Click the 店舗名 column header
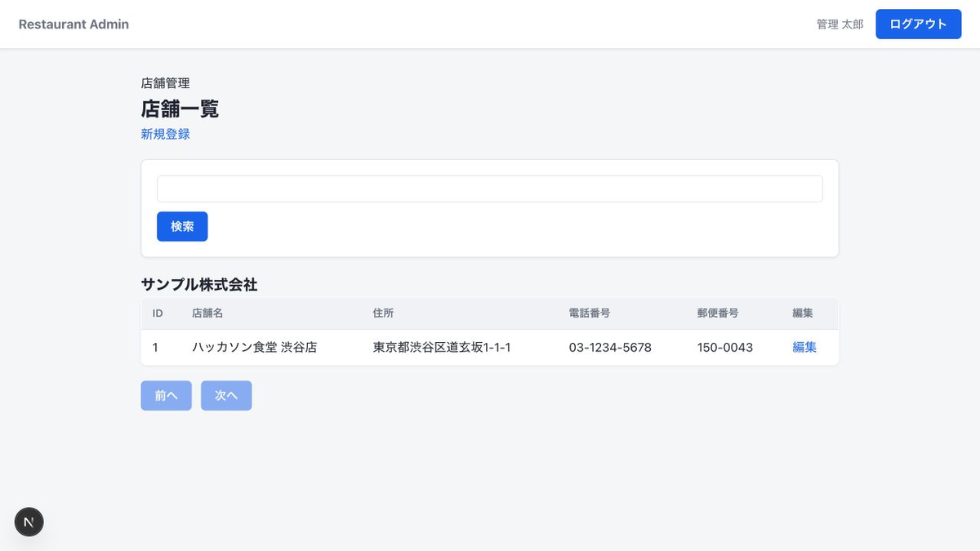Image resolution: width=980 pixels, height=551 pixels. (207, 313)
